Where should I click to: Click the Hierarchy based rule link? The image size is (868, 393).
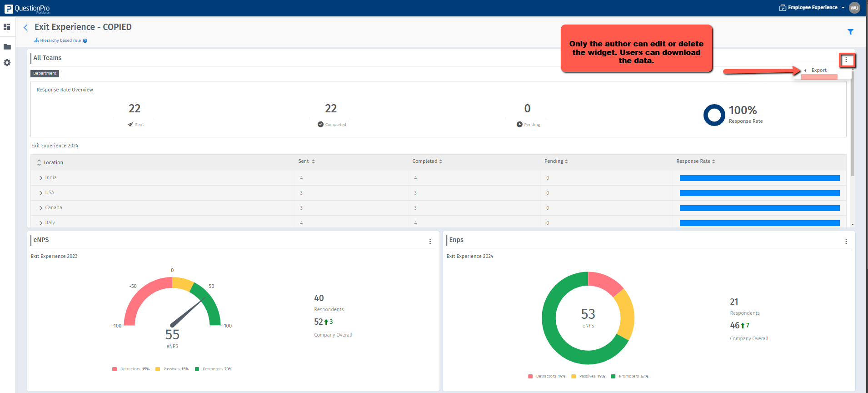click(60, 41)
